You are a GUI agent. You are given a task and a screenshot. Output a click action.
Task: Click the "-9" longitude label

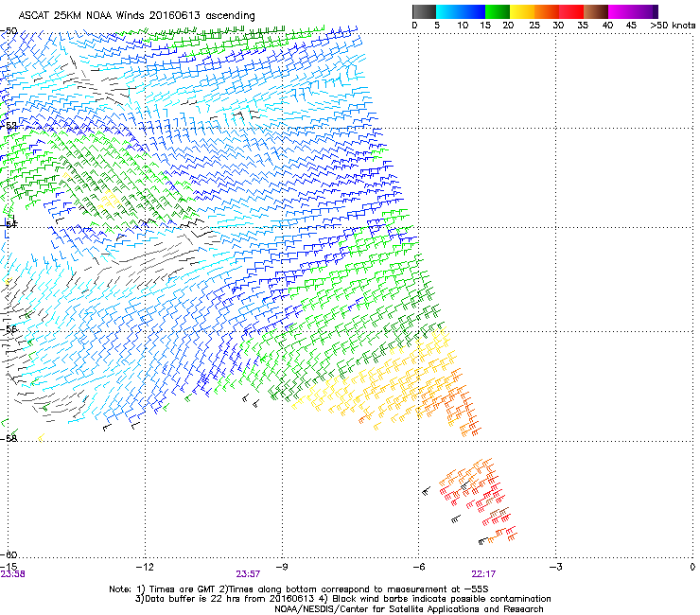(282, 567)
